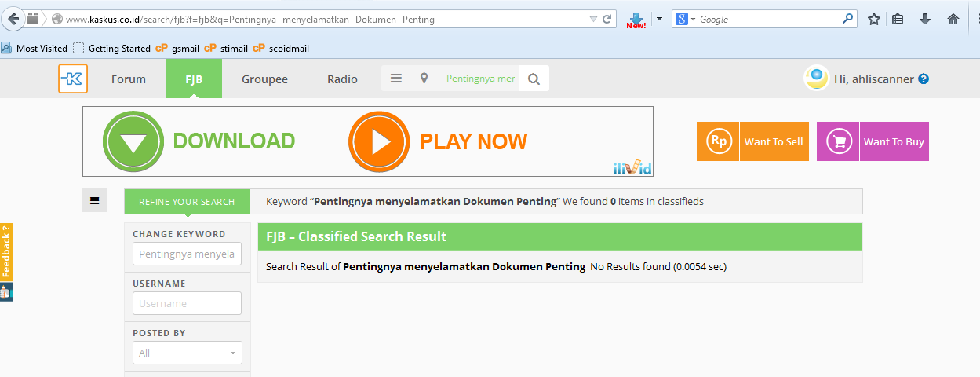Click the ilivid ad logo
Image resolution: width=980 pixels, height=377 pixels.
coord(632,167)
